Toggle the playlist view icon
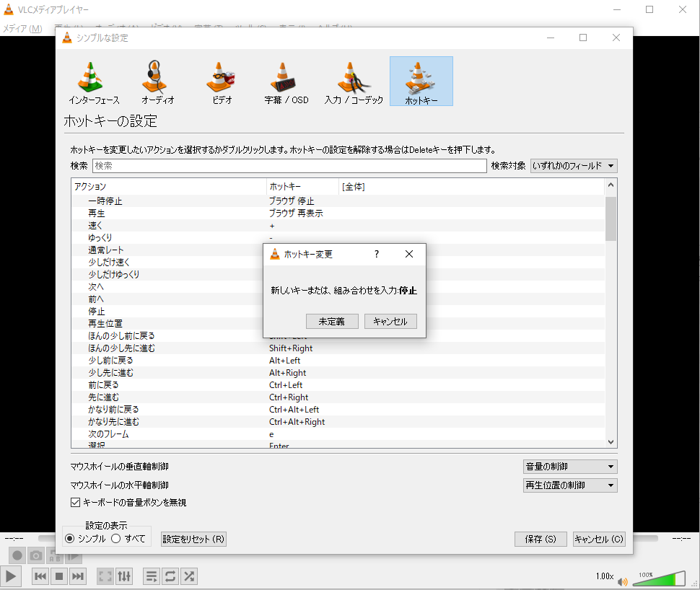 152,576
